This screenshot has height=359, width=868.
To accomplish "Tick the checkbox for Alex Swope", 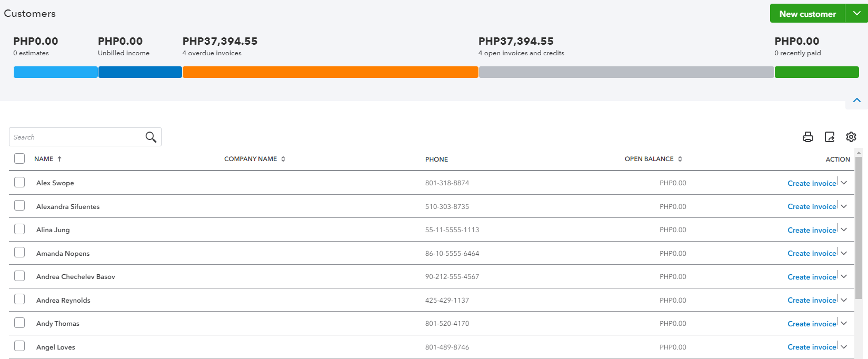I will point(19,182).
